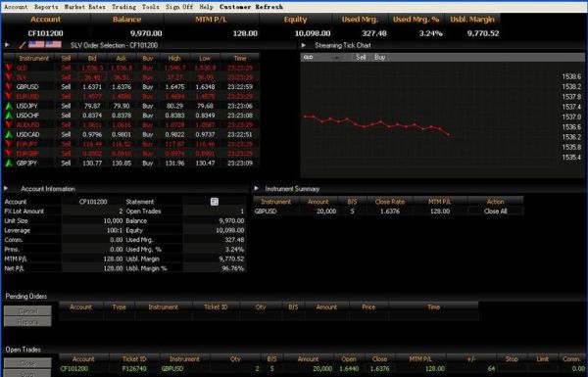Open the Market Rates menu
Viewport: 588px width, 377px height.
click(x=84, y=7)
